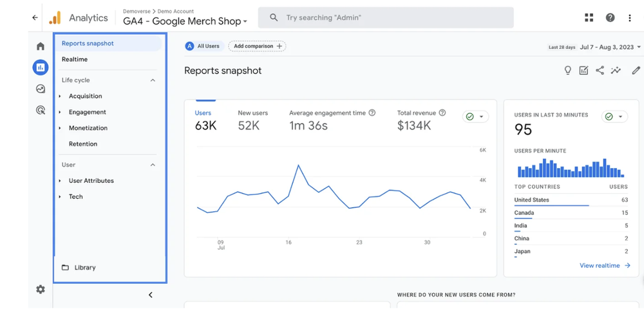Open the Insights trend sparkline icon
Screen dimensions: 644x309
pos(616,71)
